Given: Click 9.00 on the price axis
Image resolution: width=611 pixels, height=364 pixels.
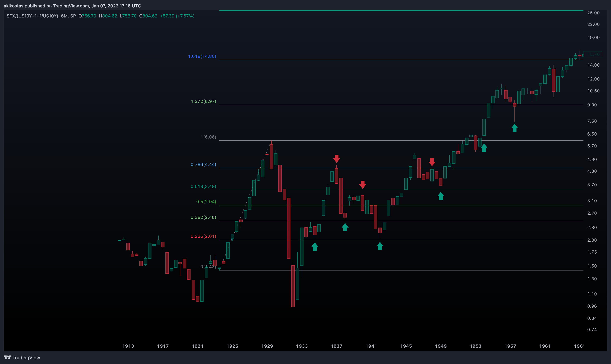Looking at the screenshot, I should (x=592, y=105).
